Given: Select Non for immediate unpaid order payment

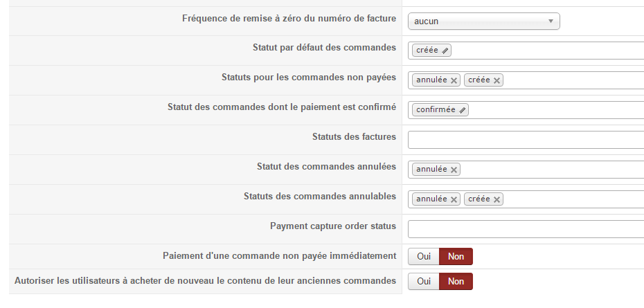Looking at the screenshot, I should [x=456, y=257].
